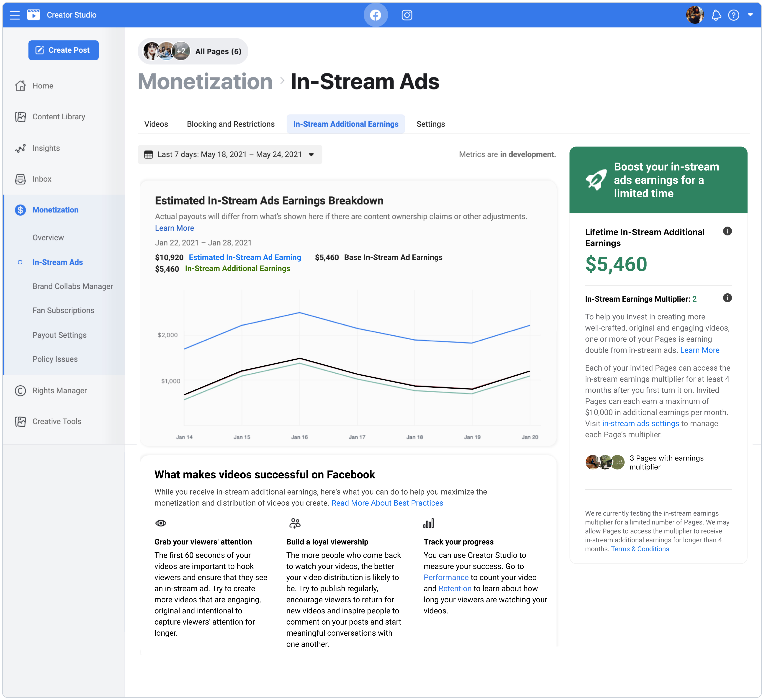Click your profile avatar thumbnail
Viewport: 764px width, 700px height.
click(x=695, y=15)
